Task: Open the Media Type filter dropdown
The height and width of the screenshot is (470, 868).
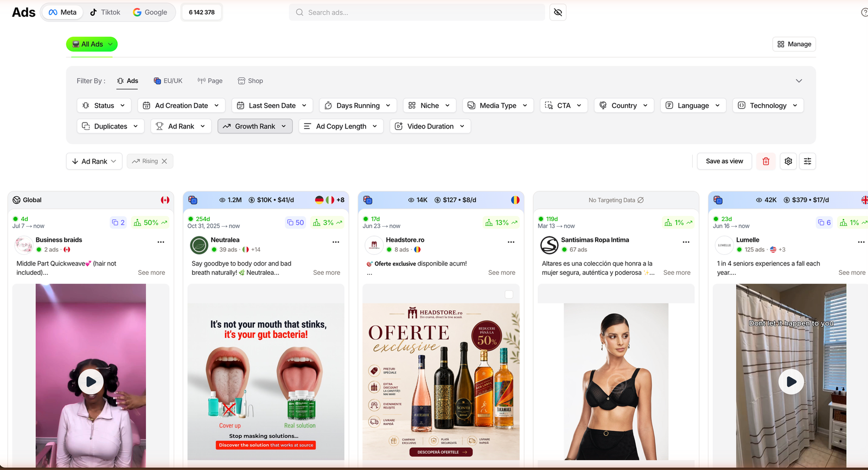Action: pyautogui.click(x=498, y=105)
